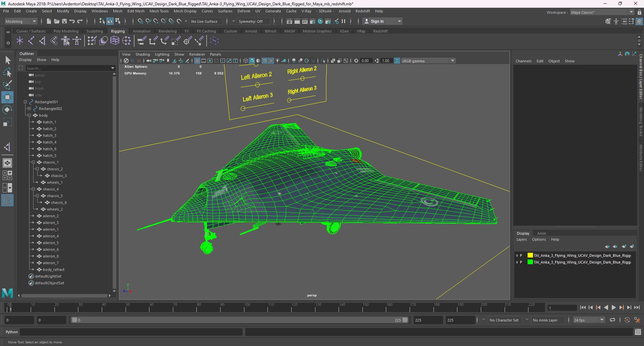Click the Create Locator shelf icon
The height and width of the screenshot is (346, 644).
pyautogui.click(x=20, y=41)
